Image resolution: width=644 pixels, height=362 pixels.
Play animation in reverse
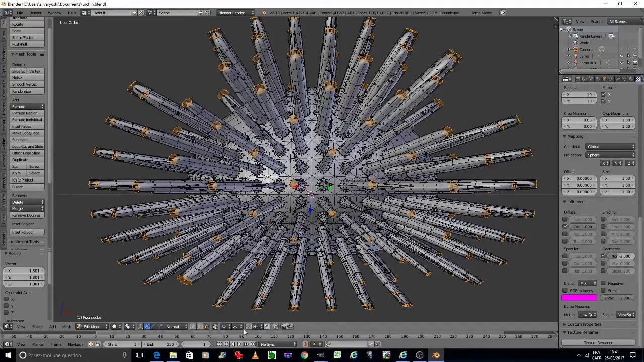coord(232,344)
